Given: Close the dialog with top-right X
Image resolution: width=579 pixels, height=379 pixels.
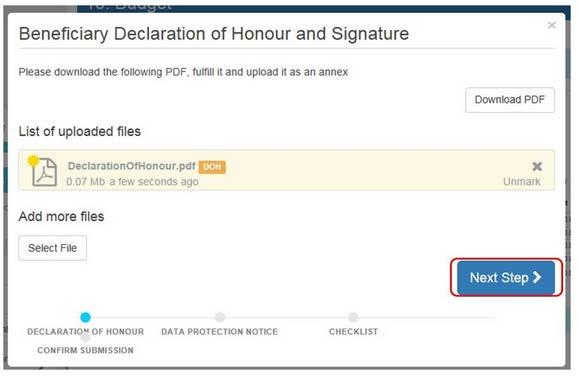Looking at the screenshot, I should tap(552, 25).
